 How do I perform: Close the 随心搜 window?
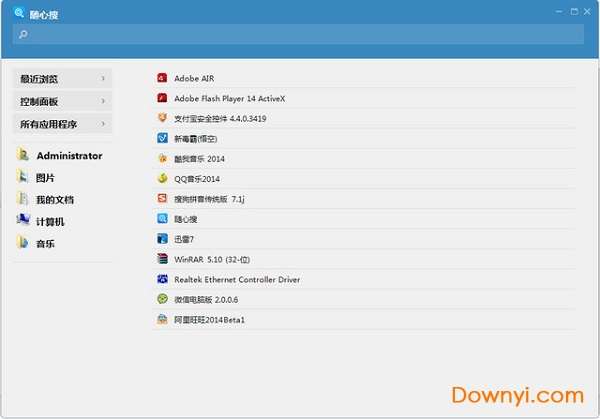coord(587,11)
